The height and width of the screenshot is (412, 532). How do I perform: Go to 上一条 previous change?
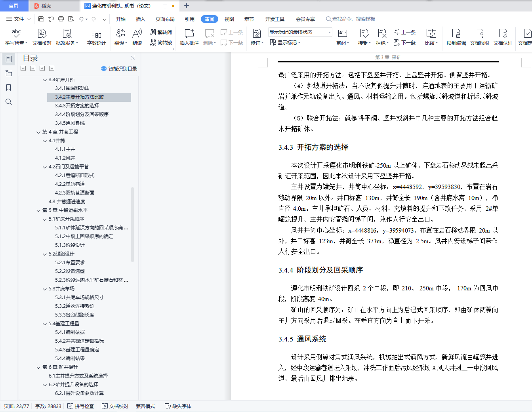click(404, 32)
